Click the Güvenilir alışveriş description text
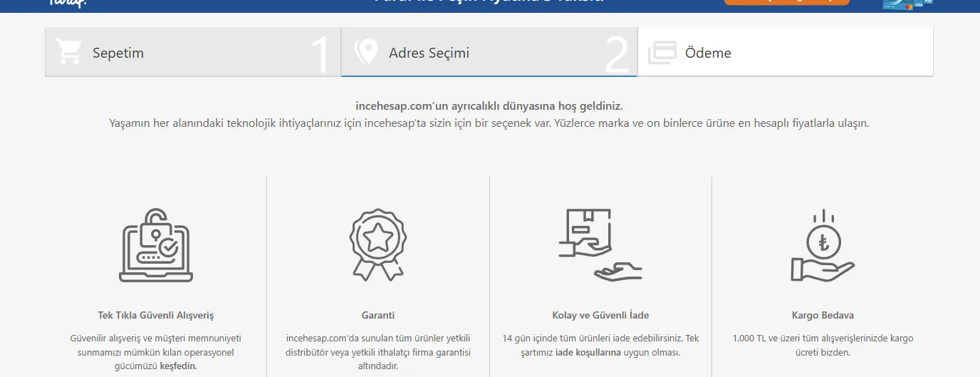This screenshot has width=980, height=377. pos(156,352)
